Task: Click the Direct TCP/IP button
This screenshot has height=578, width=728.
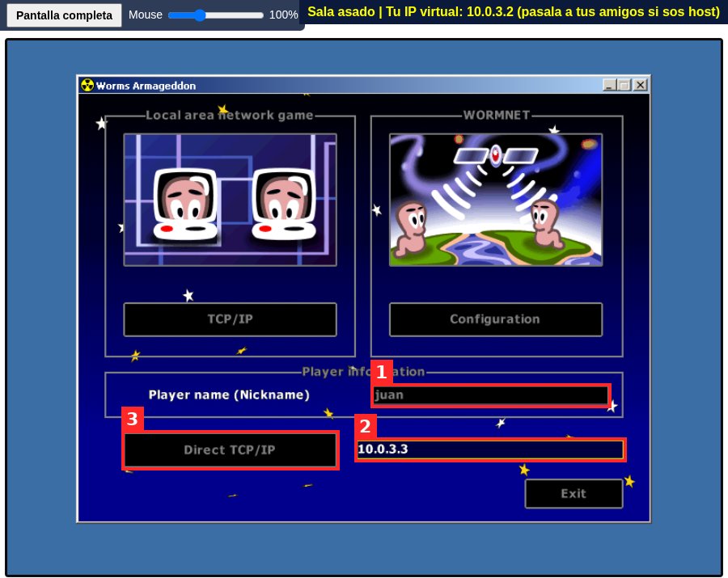Action: (x=231, y=450)
